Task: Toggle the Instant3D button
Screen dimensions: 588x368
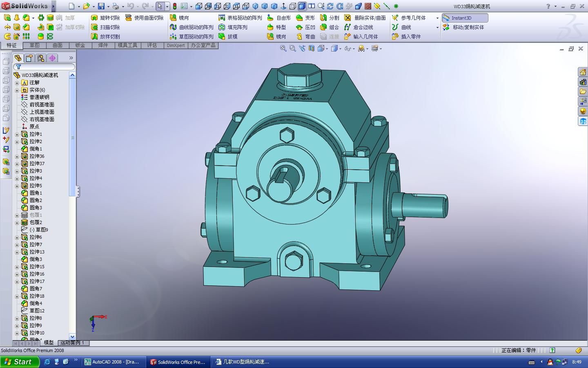Action: 465,18
